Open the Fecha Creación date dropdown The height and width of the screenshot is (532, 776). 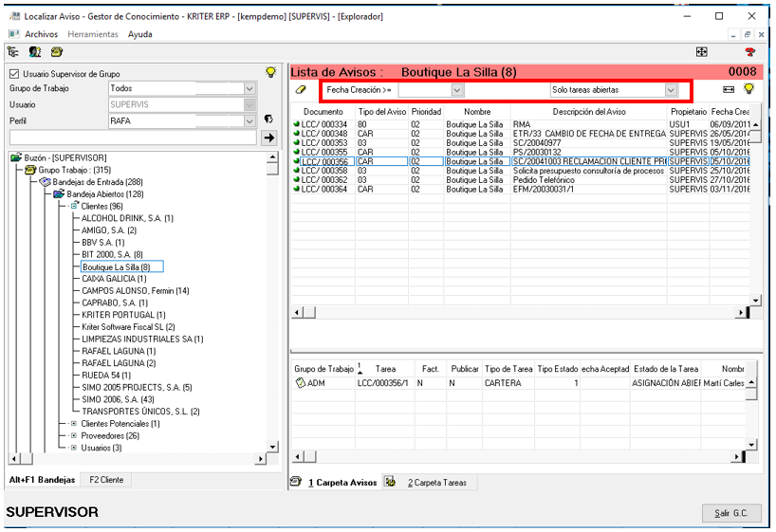[457, 90]
